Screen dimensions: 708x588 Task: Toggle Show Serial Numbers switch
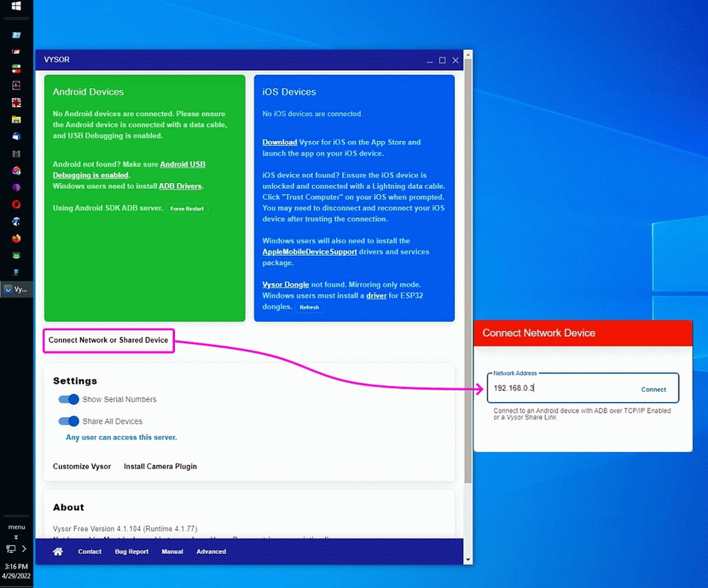(68, 399)
